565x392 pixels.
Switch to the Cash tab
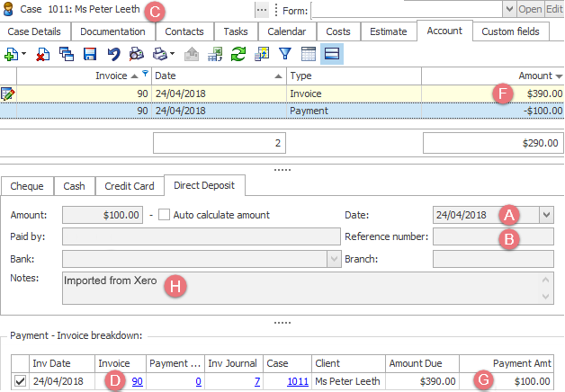pyautogui.click(x=75, y=186)
